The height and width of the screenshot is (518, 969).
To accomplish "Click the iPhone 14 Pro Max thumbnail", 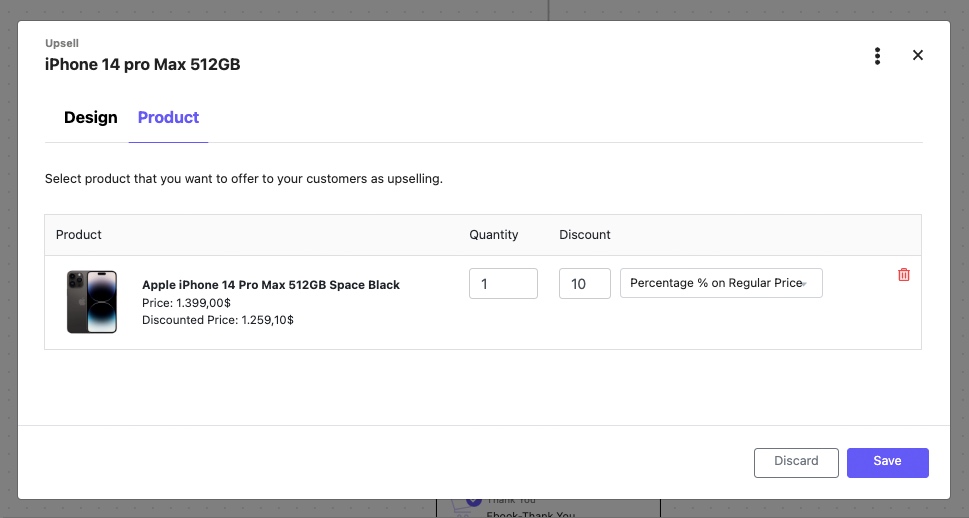I will (x=92, y=302).
